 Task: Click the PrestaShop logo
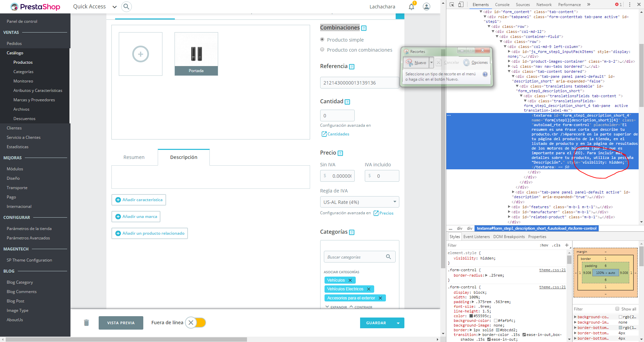click(35, 7)
